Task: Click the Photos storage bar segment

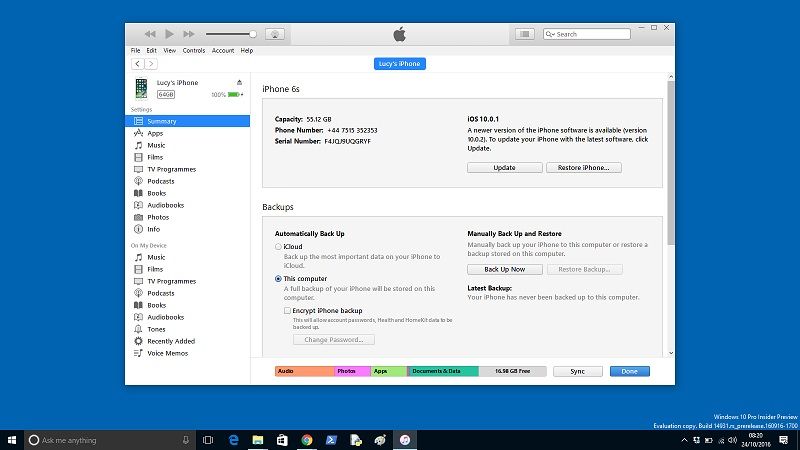Action: pyautogui.click(x=353, y=371)
